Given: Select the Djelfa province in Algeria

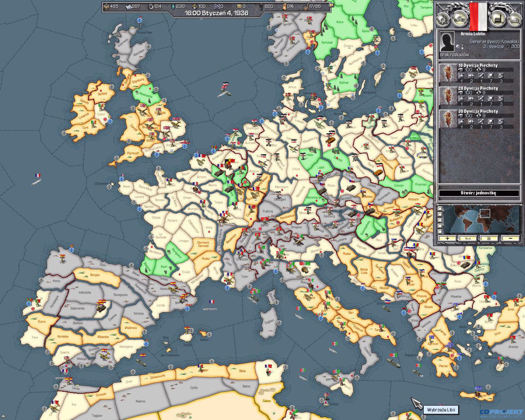Looking at the screenshot, I should pyautogui.click(x=194, y=388).
